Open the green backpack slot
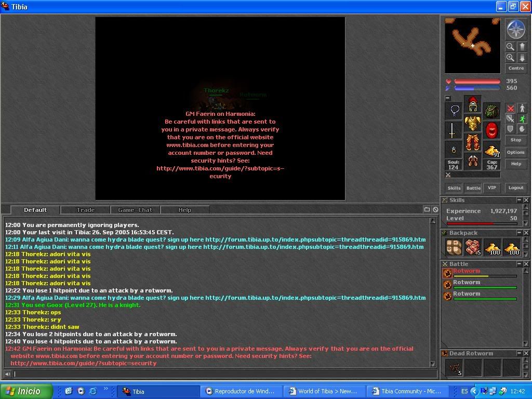This screenshot has width=532, height=399. pos(491,111)
